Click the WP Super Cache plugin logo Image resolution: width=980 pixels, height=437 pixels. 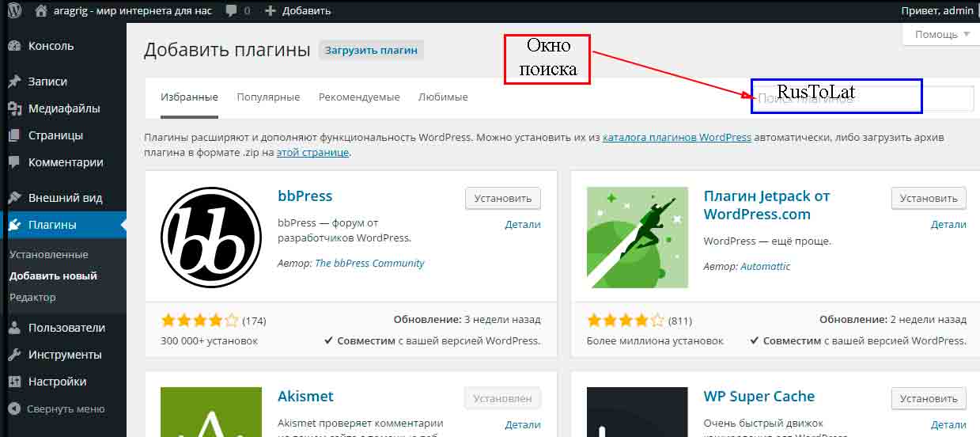click(638, 412)
